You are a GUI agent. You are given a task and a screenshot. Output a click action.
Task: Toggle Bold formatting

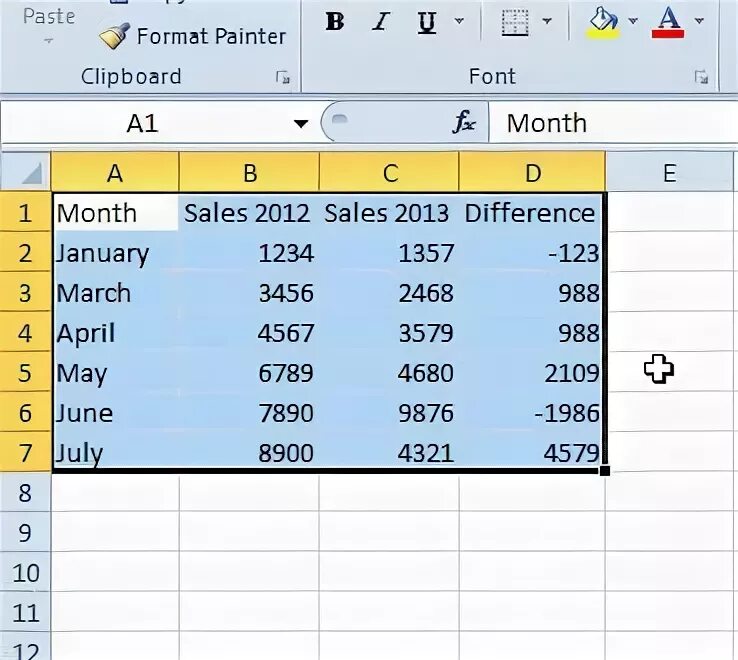coord(335,21)
